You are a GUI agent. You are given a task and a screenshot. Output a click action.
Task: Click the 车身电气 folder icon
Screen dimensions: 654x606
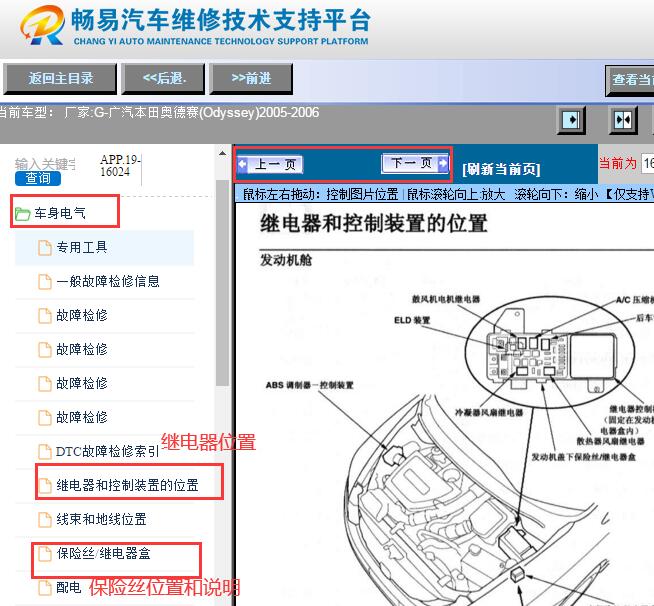pyautogui.click(x=22, y=214)
